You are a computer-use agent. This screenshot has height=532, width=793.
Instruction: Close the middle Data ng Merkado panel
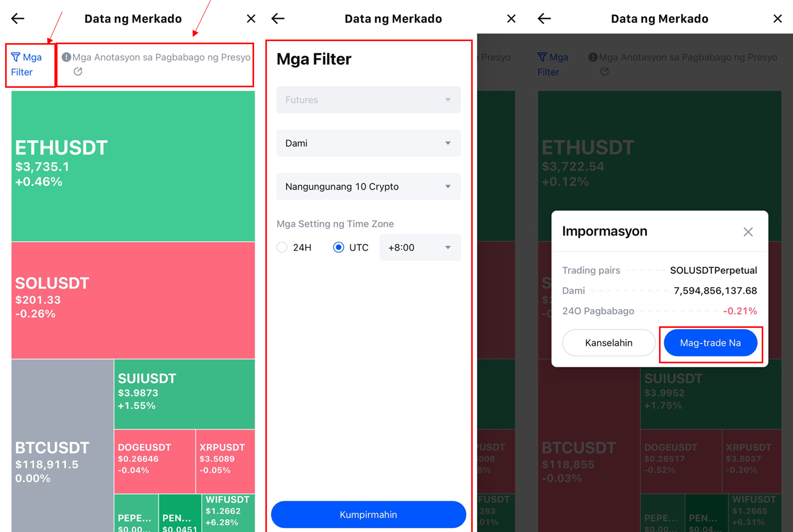[x=511, y=19]
